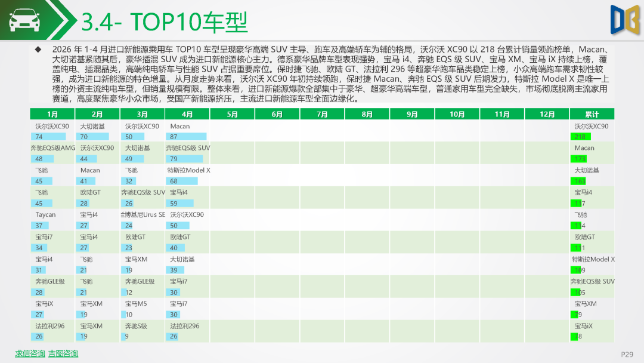Select the 4月 column header

click(187, 114)
